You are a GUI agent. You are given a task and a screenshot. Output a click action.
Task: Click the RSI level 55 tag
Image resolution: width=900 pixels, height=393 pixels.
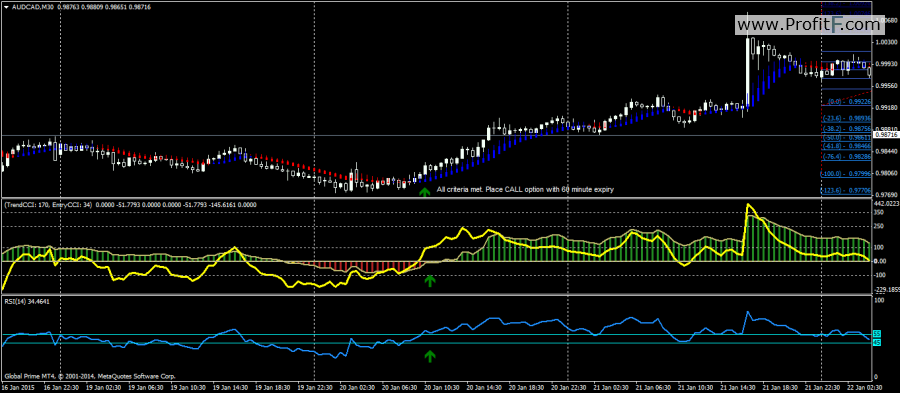click(876, 334)
